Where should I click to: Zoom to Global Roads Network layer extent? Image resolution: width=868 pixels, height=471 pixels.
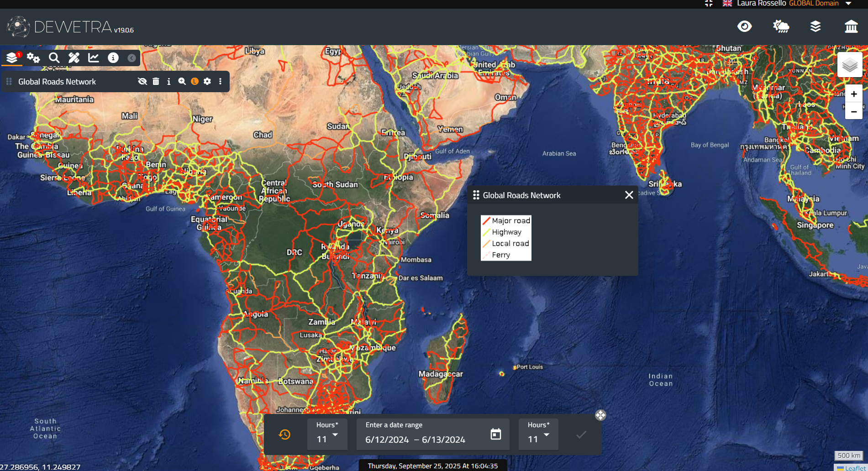[182, 81]
